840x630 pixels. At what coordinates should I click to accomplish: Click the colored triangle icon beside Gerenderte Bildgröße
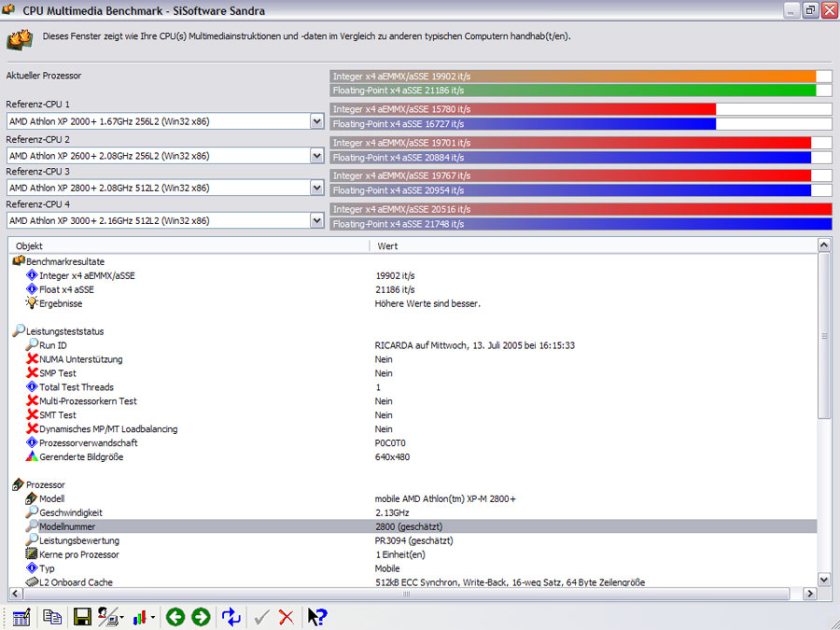[32, 456]
